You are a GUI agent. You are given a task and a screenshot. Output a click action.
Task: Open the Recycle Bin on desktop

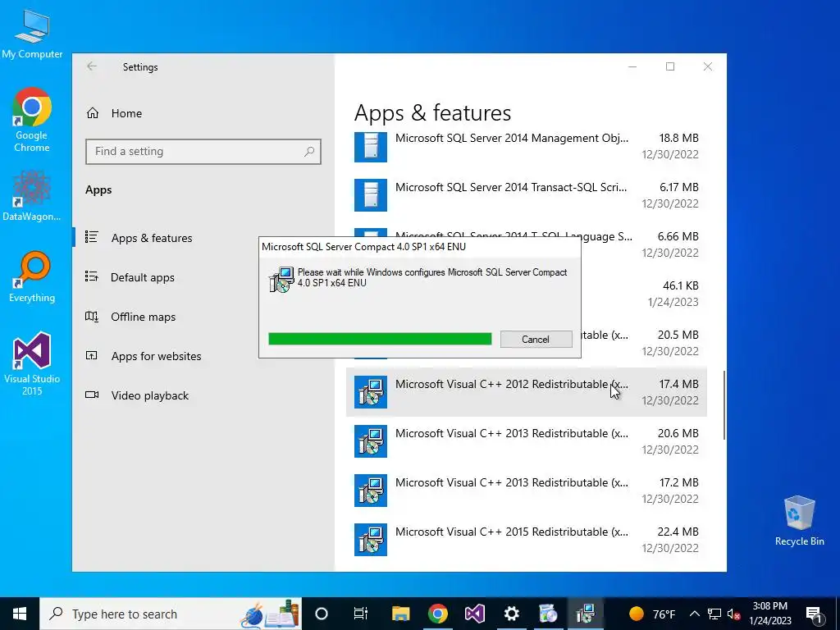[799, 521]
